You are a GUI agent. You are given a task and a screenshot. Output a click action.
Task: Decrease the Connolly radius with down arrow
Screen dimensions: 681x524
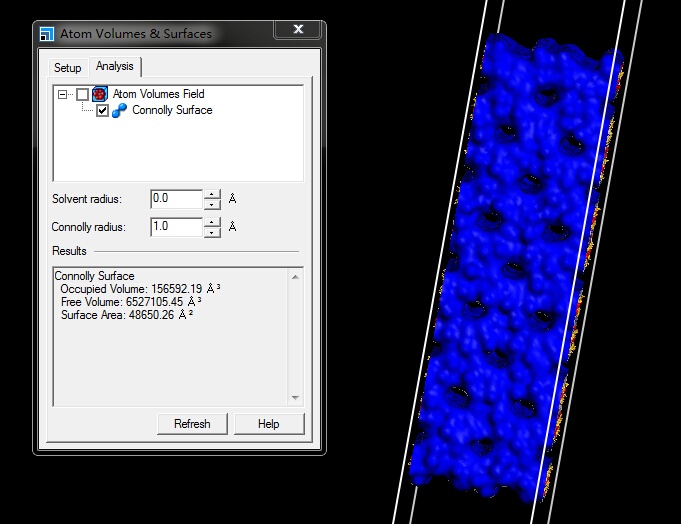tap(212, 232)
